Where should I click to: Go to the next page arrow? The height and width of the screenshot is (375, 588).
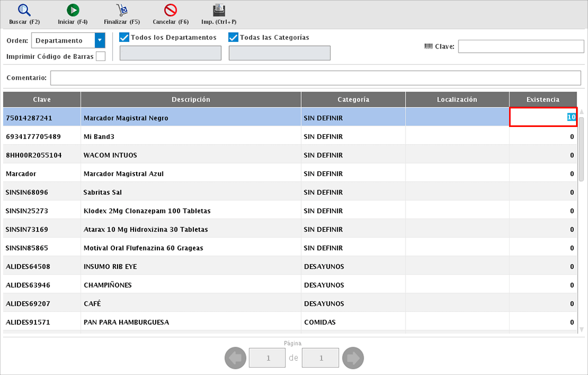tap(354, 358)
